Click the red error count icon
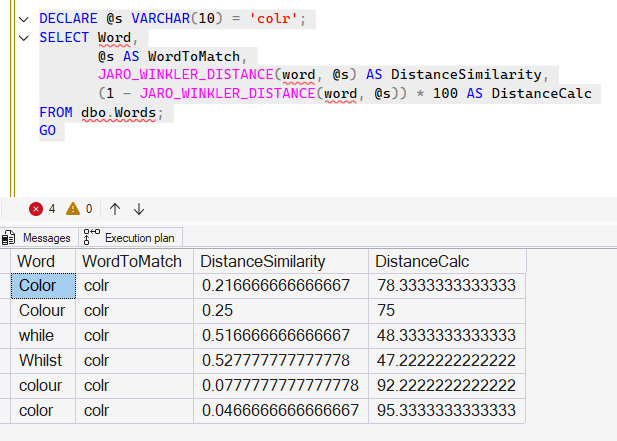The image size is (617, 441). pyautogui.click(x=36, y=209)
